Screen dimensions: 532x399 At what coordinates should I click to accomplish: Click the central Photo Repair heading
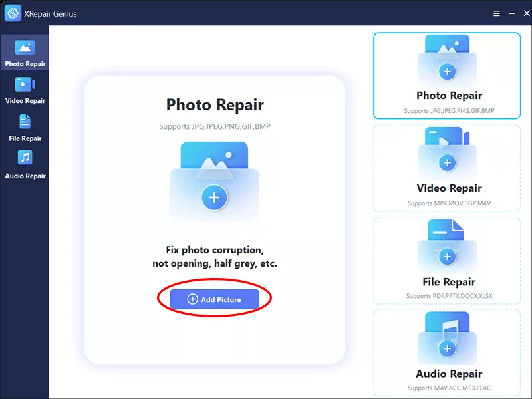(215, 105)
